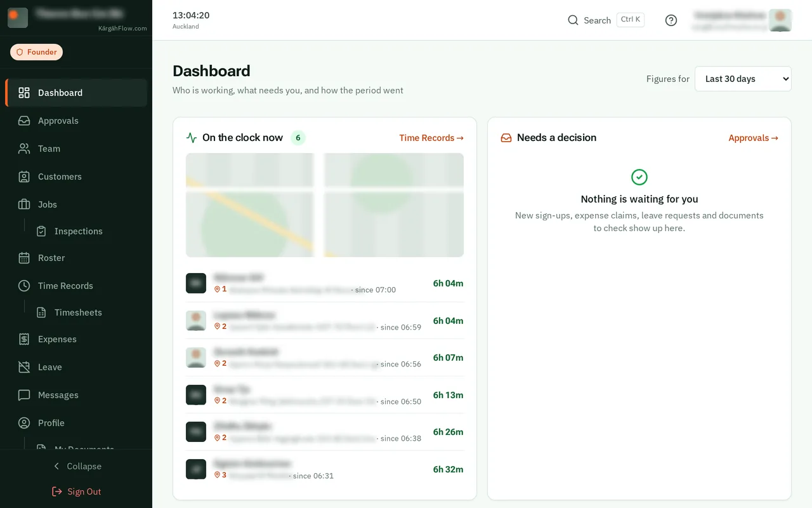Click the 6h 26m duration entry
Screen dimensions: 812x508
(x=448, y=432)
